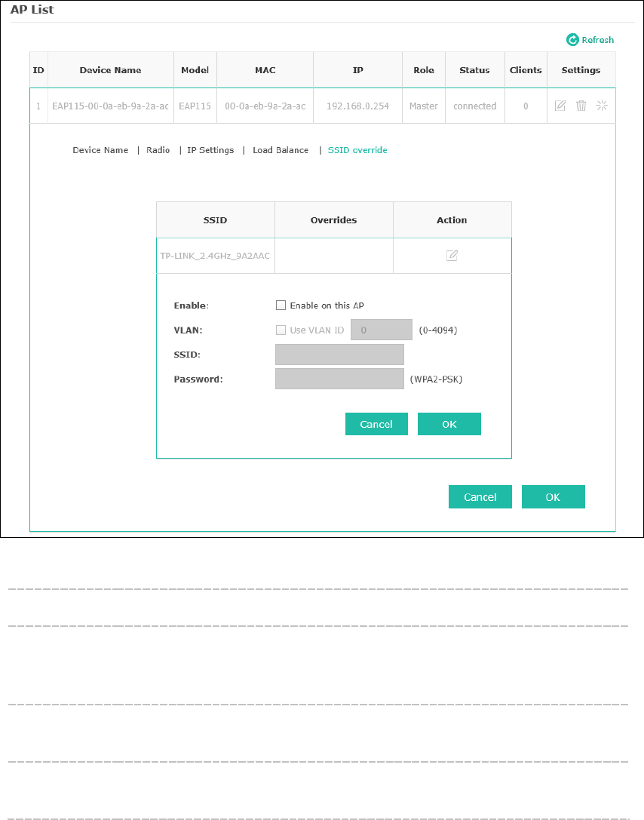This screenshot has width=644, height=820.
Task: Click IP address 192.168.0.254
Action: (x=358, y=106)
